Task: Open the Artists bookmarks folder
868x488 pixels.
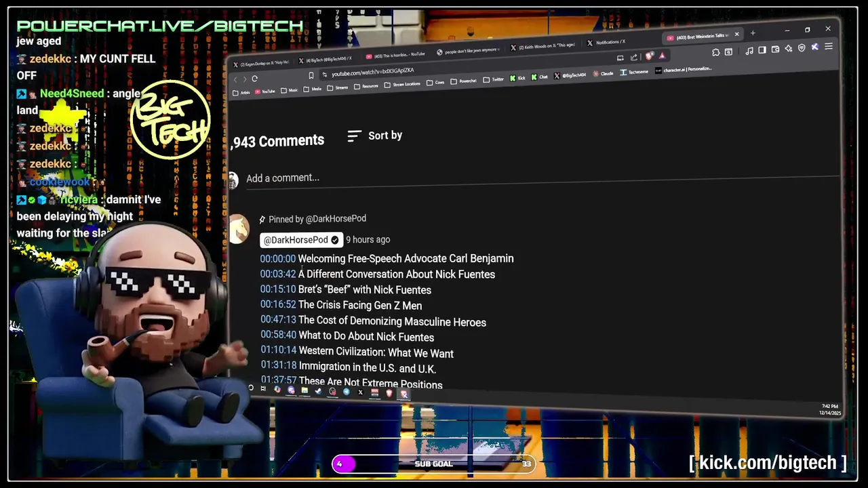Action: click(x=241, y=92)
